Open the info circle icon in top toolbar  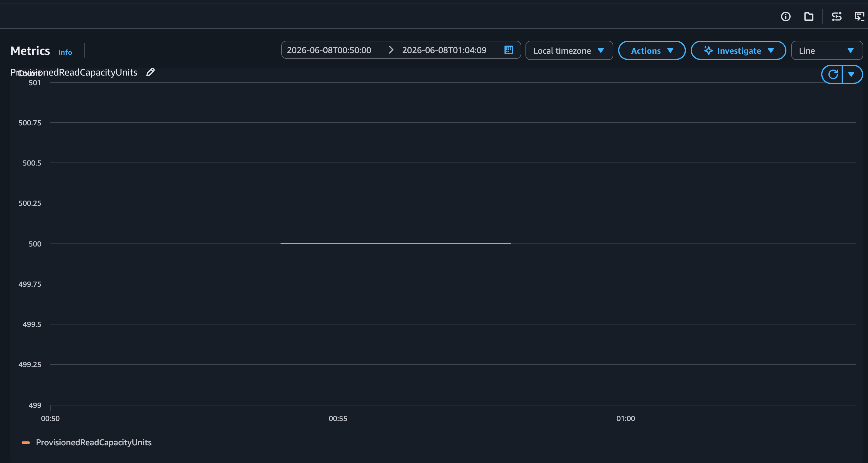tap(786, 16)
